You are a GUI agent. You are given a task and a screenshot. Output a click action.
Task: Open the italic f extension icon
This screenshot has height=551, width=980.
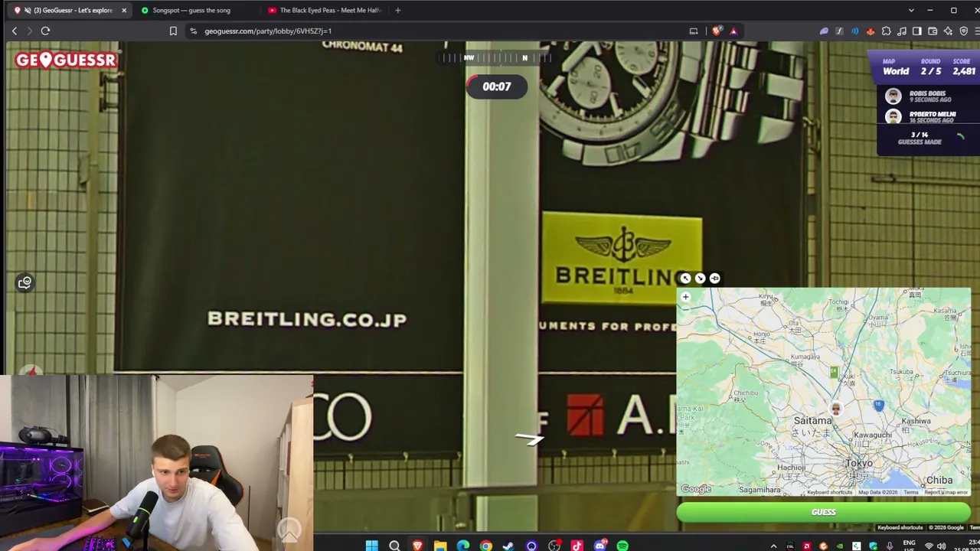(x=839, y=31)
